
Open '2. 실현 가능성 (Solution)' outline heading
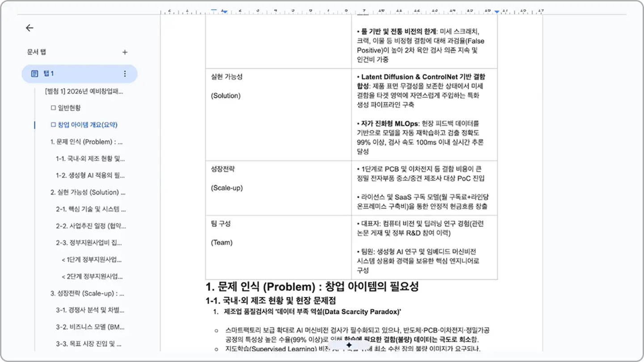coord(88,192)
